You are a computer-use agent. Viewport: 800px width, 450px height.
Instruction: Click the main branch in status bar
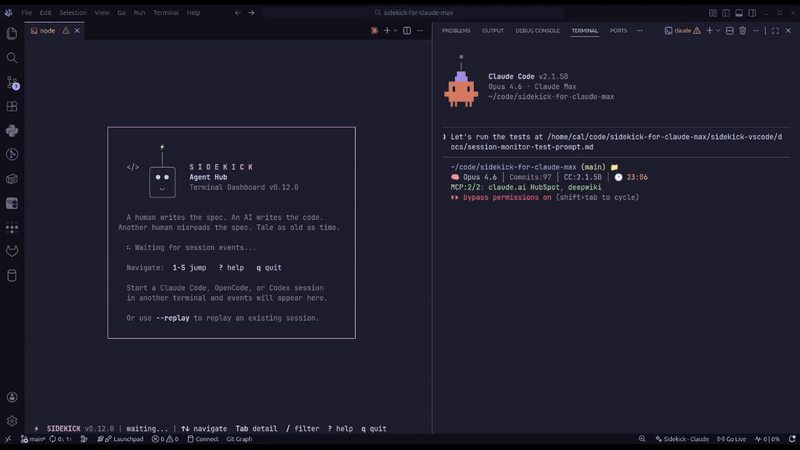point(33,439)
